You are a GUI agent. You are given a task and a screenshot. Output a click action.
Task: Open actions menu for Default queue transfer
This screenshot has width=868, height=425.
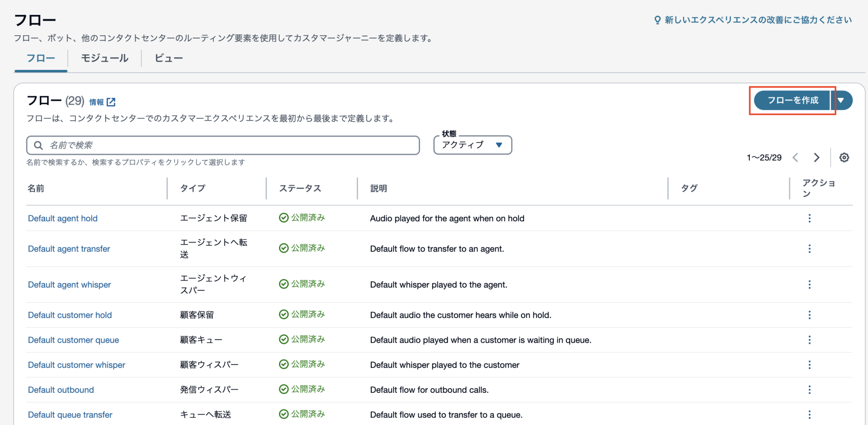click(x=810, y=414)
